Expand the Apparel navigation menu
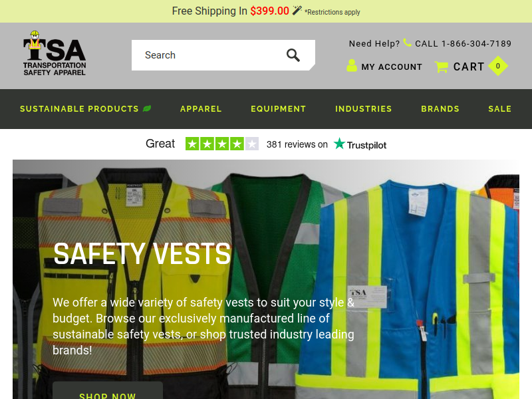This screenshot has height=399, width=532. [201, 109]
